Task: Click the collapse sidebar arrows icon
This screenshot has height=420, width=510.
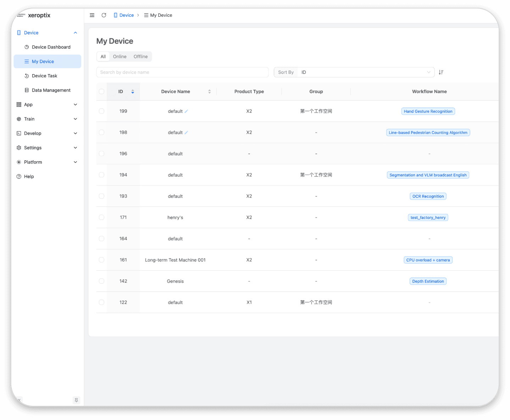Action: pyautogui.click(x=19, y=400)
